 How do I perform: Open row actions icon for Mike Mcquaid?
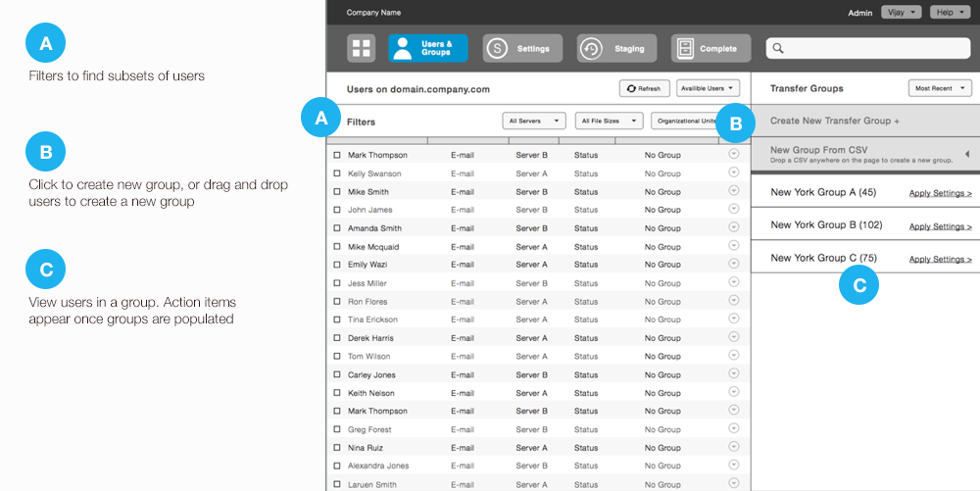point(734,245)
